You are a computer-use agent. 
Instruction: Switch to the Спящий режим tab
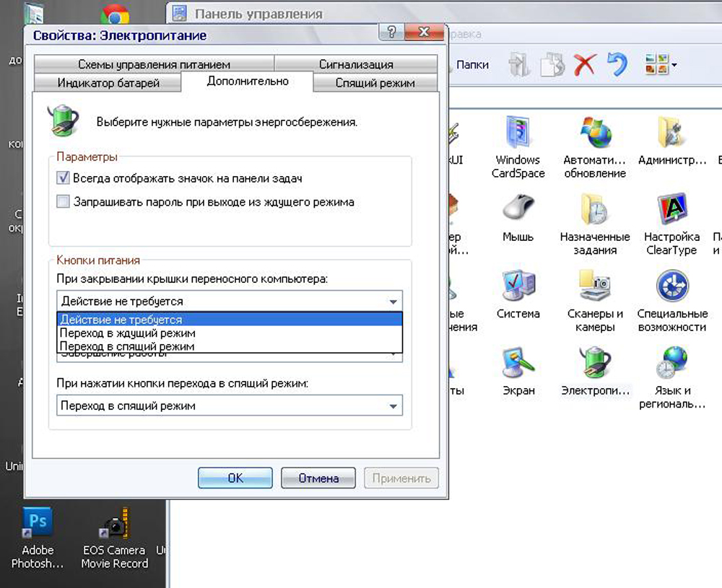tap(375, 83)
